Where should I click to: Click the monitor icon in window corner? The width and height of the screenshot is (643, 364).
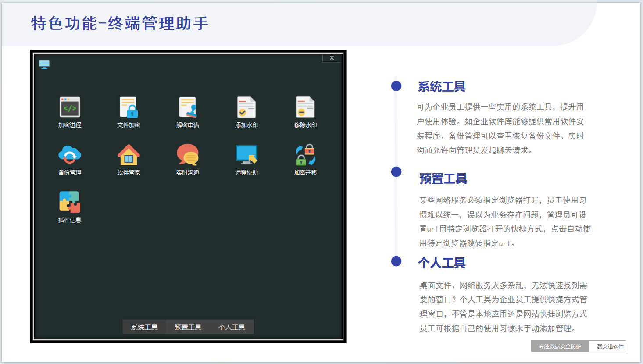coord(44,64)
